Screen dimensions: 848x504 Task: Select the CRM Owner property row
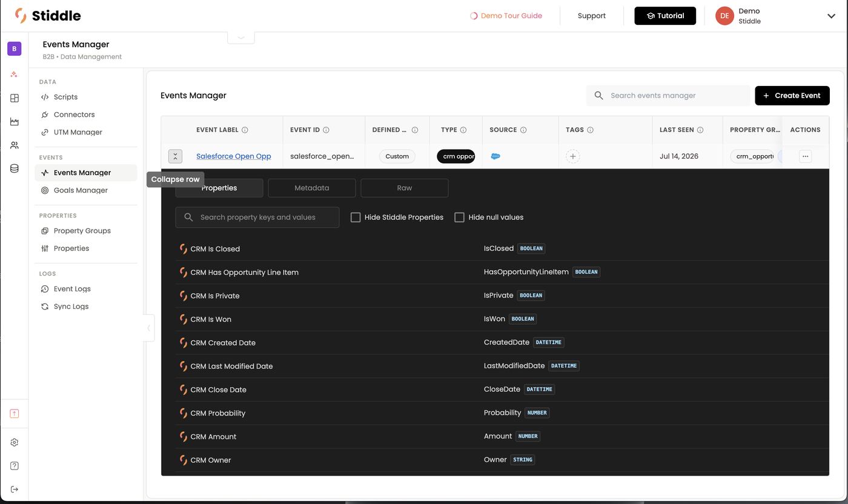click(502, 460)
